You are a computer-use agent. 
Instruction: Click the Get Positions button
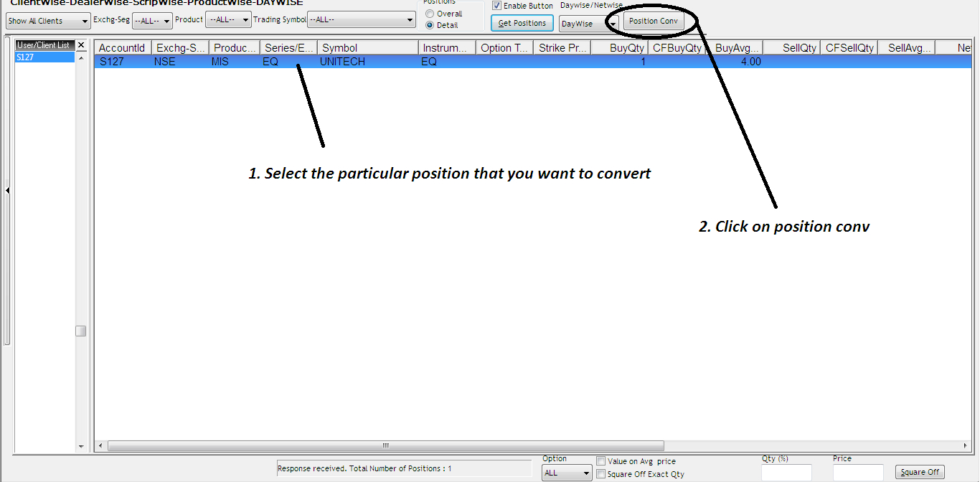(522, 24)
